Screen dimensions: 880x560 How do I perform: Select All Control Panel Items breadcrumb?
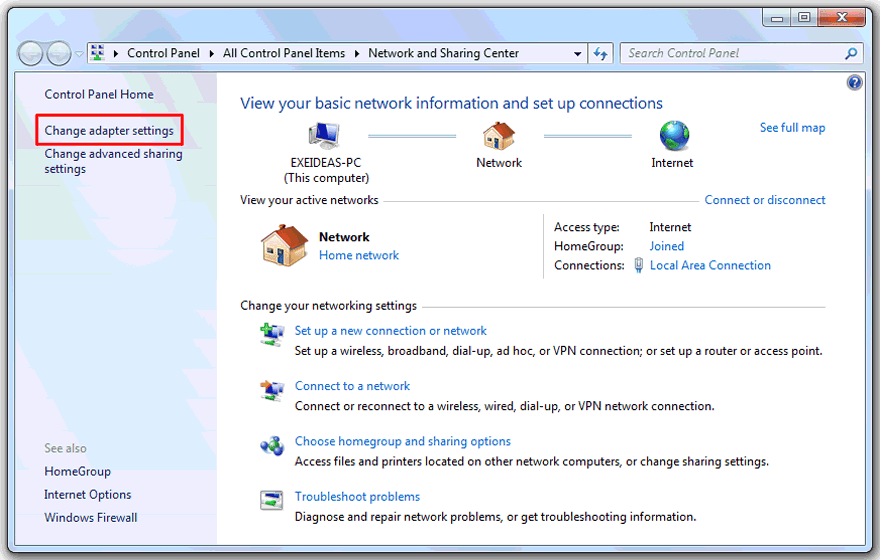(284, 53)
